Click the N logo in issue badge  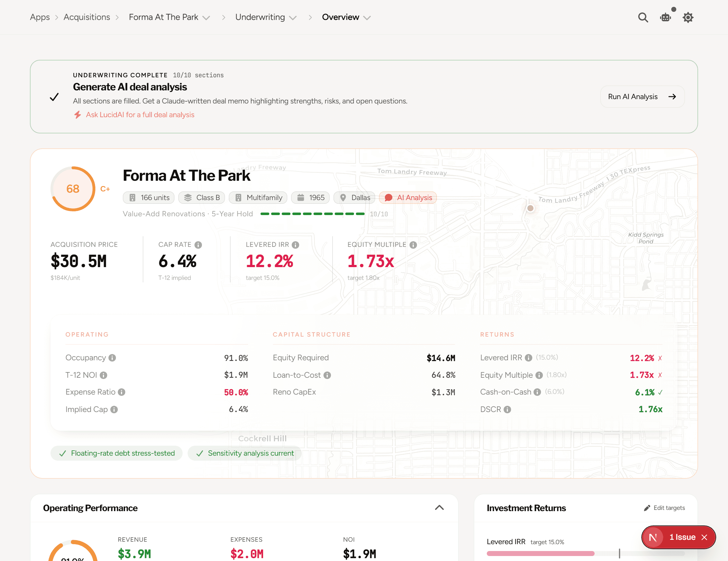[x=653, y=537]
